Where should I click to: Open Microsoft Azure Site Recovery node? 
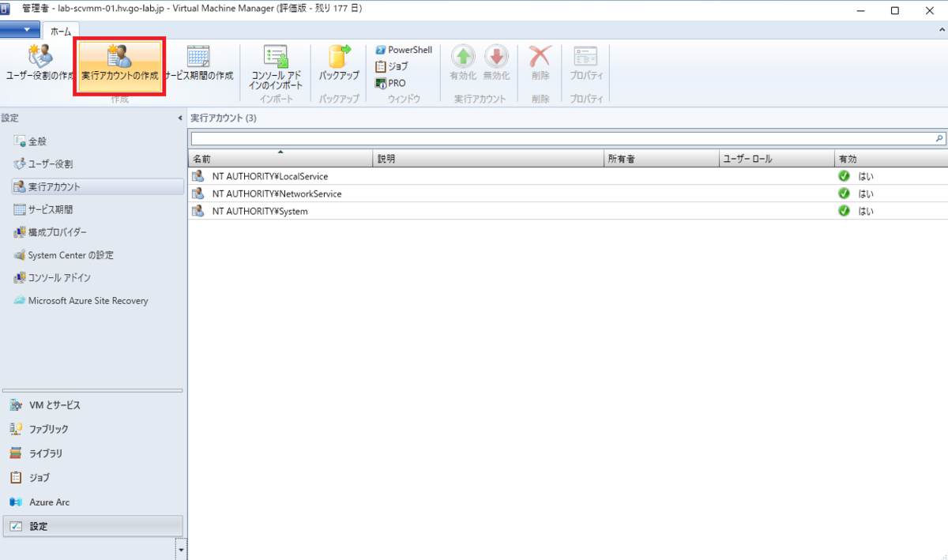pos(88,301)
